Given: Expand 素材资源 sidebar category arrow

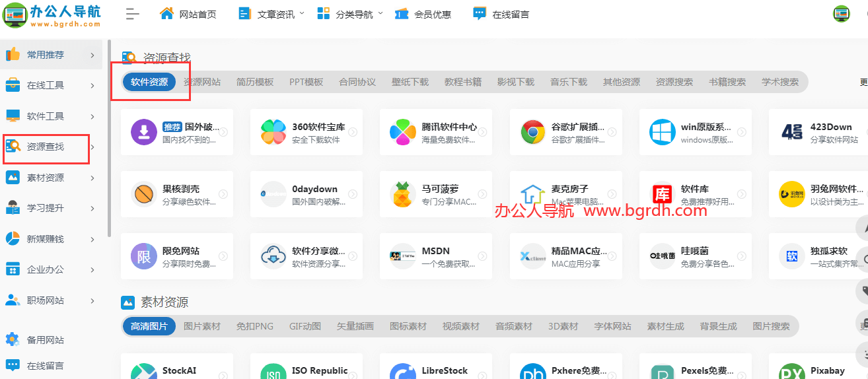Looking at the screenshot, I should coord(92,178).
